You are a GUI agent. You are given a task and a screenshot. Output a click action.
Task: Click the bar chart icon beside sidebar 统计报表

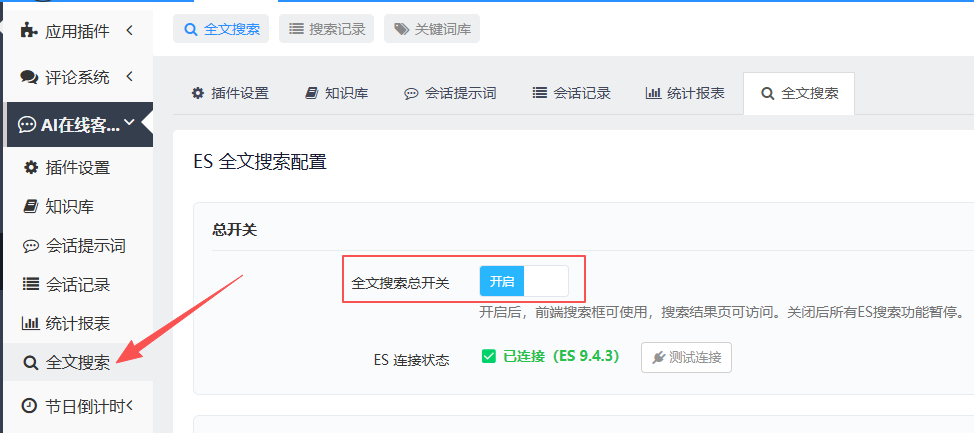(30, 323)
